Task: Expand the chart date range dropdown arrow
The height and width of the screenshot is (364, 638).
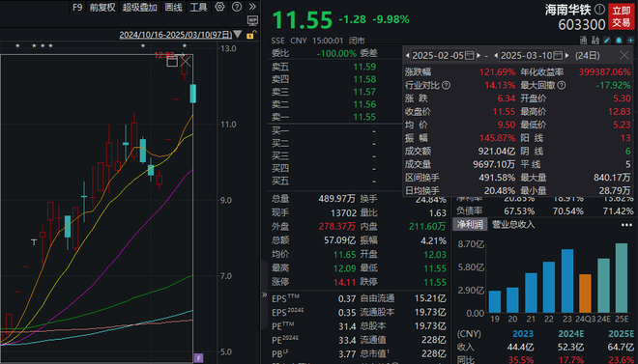Action: click(x=238, y=35)
